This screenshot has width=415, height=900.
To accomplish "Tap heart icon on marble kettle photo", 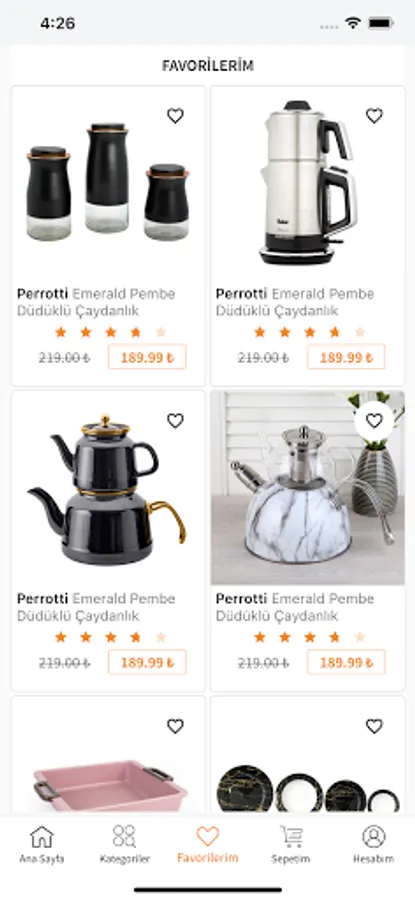I will click(374, 421).
